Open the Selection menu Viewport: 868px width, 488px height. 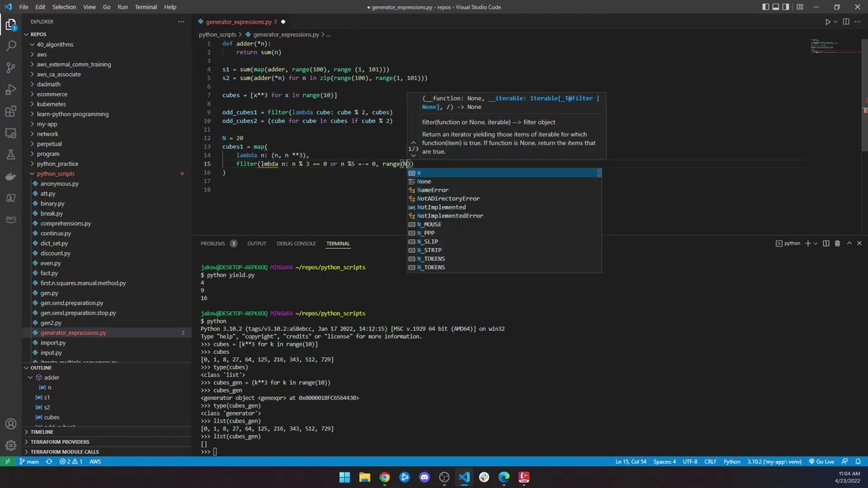pyautogui.click(x=64, y=7)
